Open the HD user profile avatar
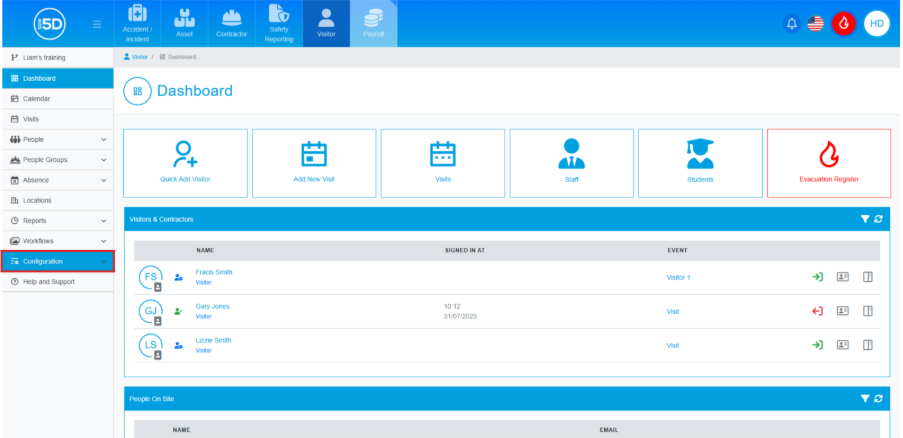 [x=877, y=24]
